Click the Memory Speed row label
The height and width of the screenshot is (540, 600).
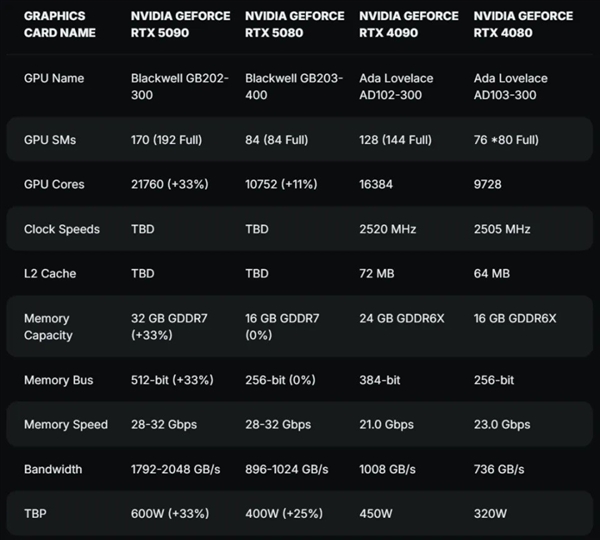[x=66, y=425]
